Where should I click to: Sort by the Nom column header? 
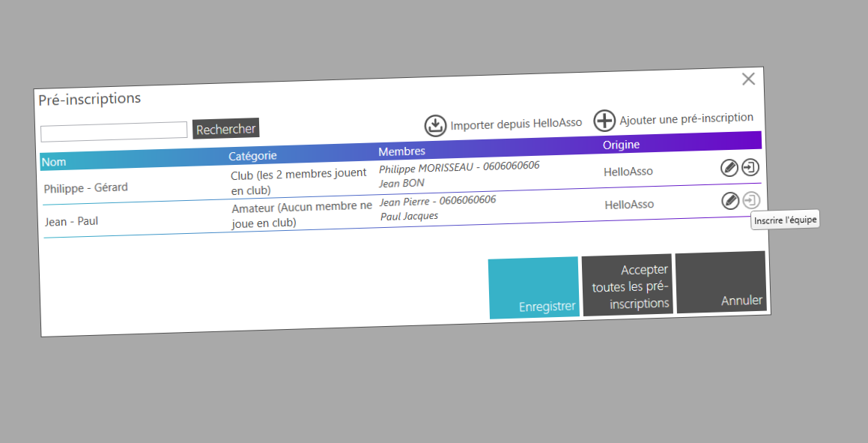coord(54,161)
